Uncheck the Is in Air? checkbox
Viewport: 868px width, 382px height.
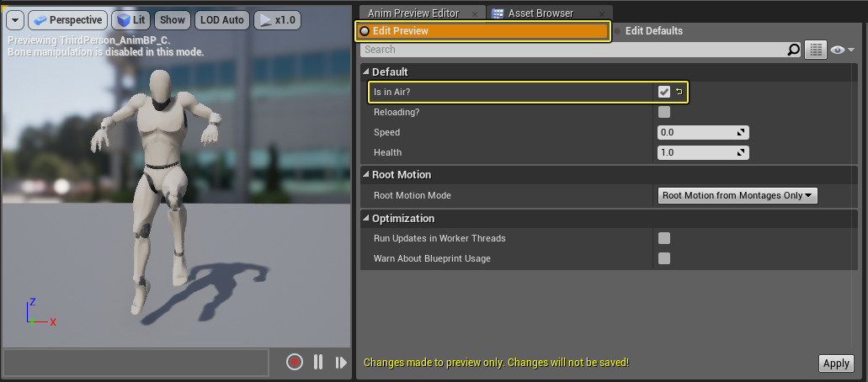(664, 92)
